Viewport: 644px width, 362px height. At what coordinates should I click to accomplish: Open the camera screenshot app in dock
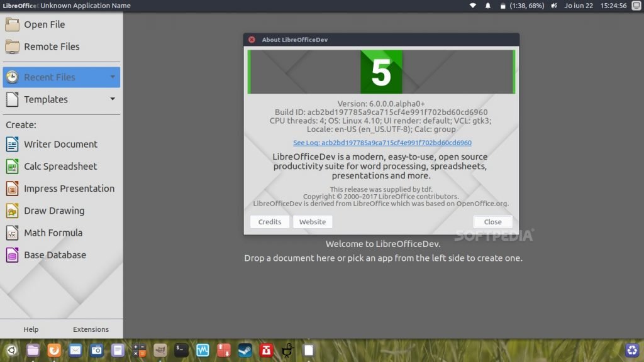(96, 350)
